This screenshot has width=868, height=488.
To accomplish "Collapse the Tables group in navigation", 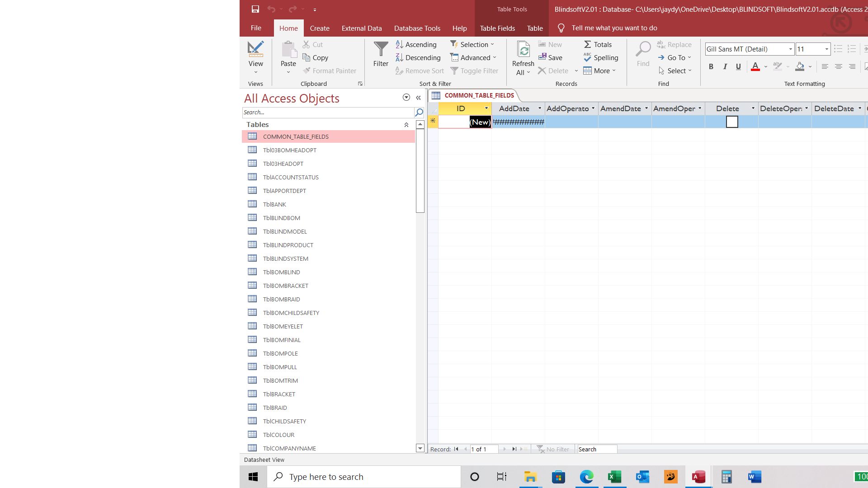I will click(406, 125).
